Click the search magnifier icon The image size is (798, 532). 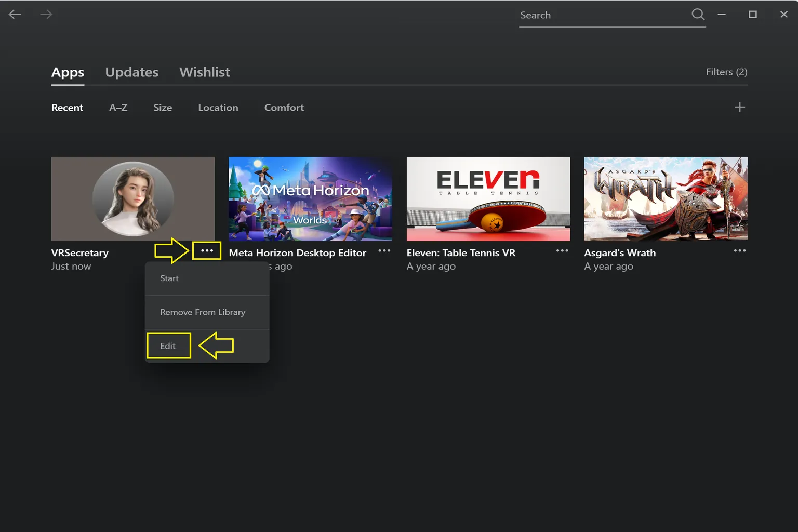[x=698, y=15]
